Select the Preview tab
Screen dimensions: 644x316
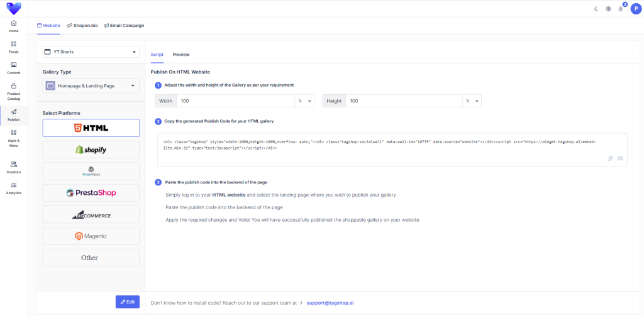tap(181, 55)
